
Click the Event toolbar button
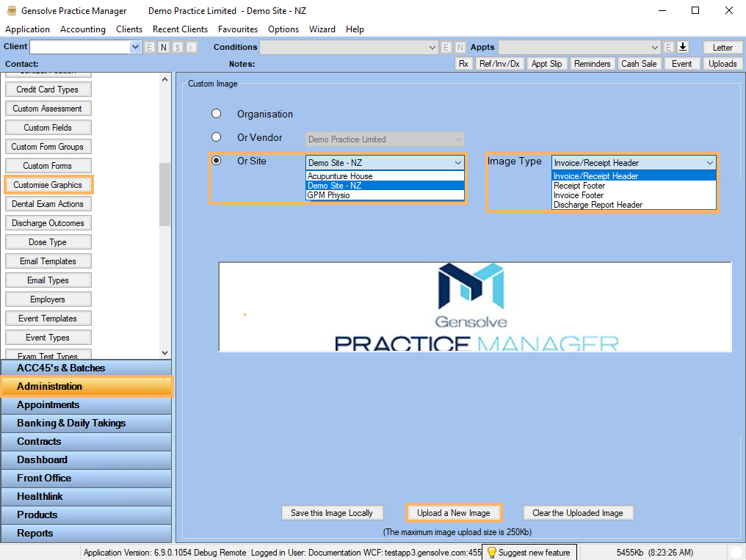(x=682, y=64)
